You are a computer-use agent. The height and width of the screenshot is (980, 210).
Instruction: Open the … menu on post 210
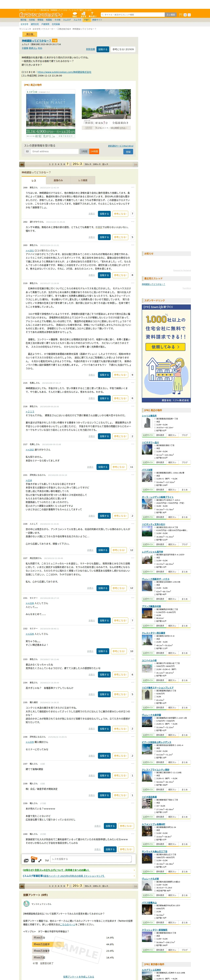tap(133, 283)
